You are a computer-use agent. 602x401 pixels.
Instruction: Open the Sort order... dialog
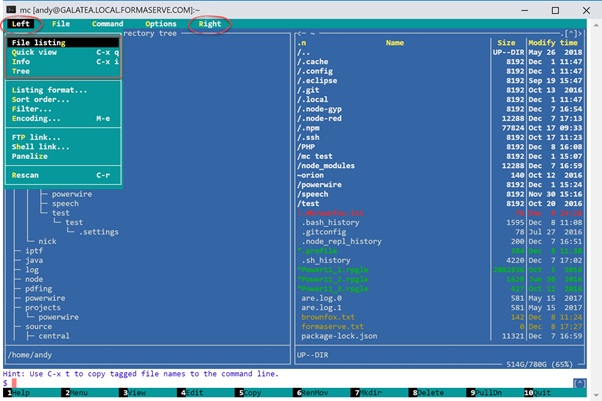coord(41,100)
